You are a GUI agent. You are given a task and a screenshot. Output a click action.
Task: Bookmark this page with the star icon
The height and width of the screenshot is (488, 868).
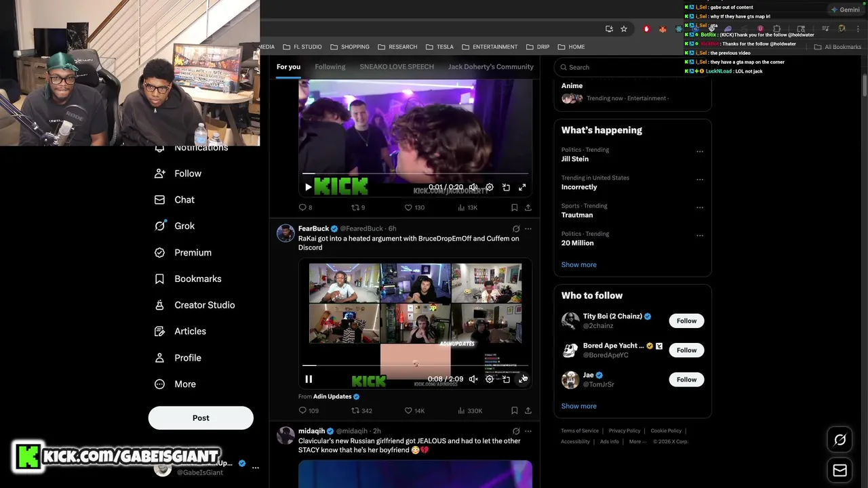pyautogui.click(x=624, y=29)
